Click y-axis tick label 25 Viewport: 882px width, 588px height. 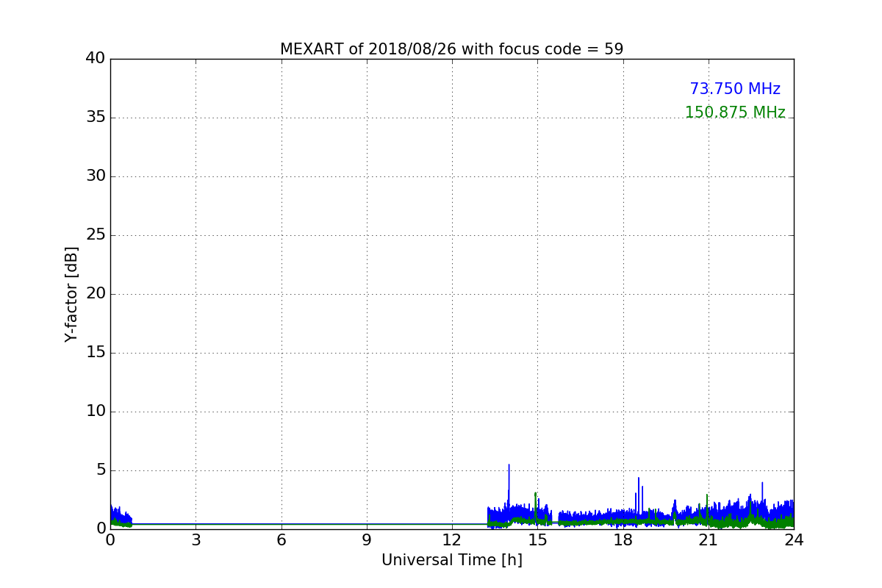point(96,234)
